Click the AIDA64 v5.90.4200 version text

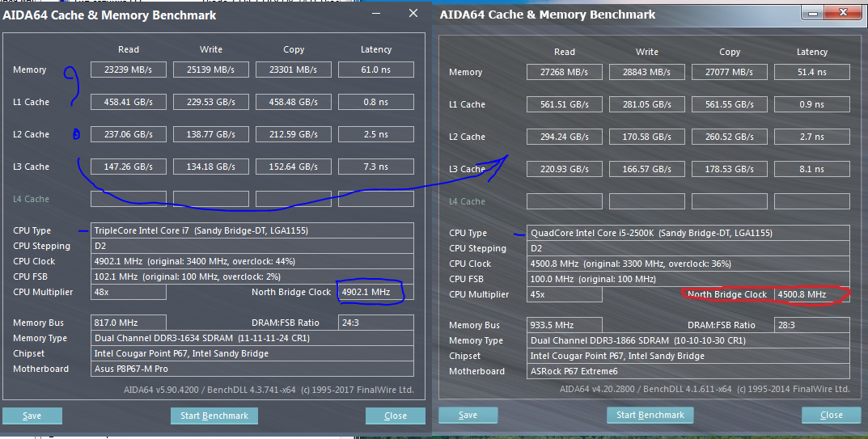click(269, 390)
